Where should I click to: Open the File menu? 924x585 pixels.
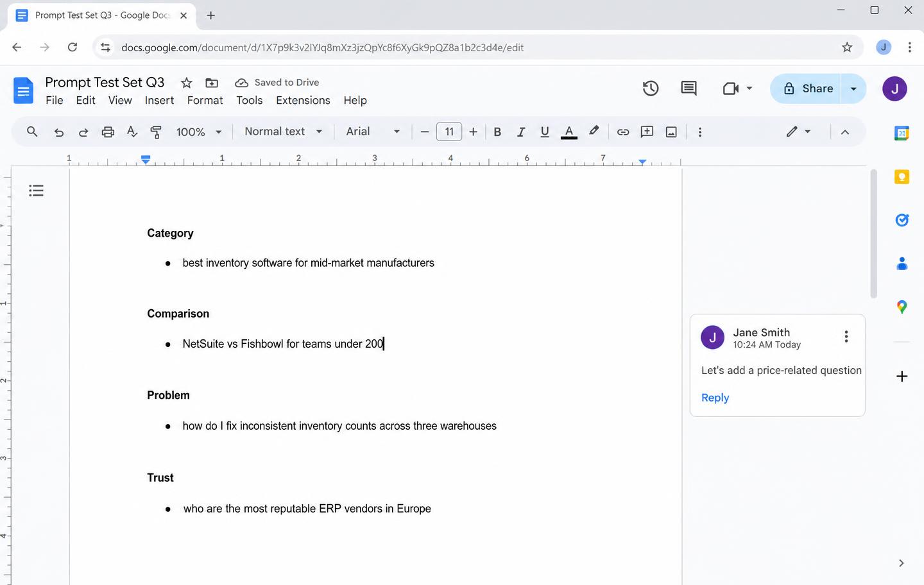(55, 101)
